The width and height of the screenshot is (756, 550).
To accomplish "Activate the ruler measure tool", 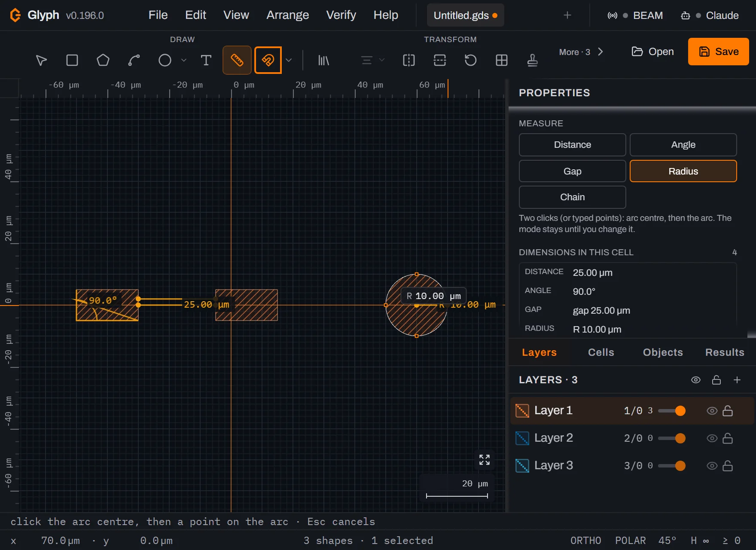I will click(x=237, y=60).
